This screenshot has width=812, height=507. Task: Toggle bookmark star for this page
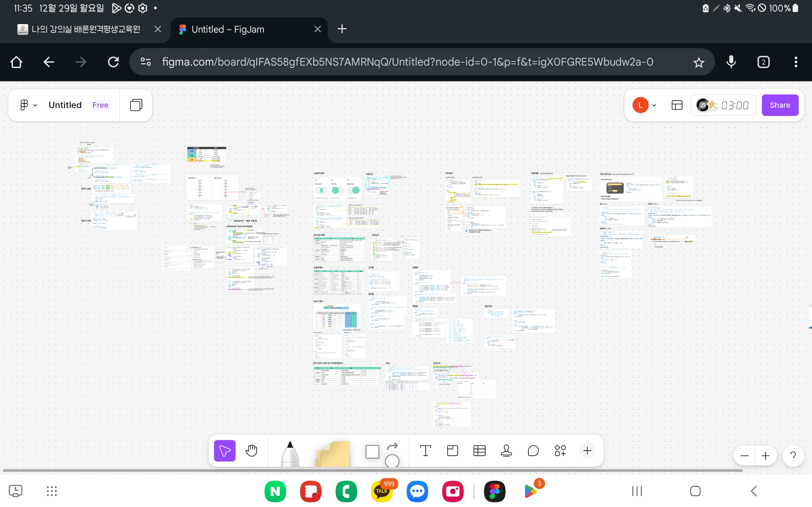[x=698, y=62]
